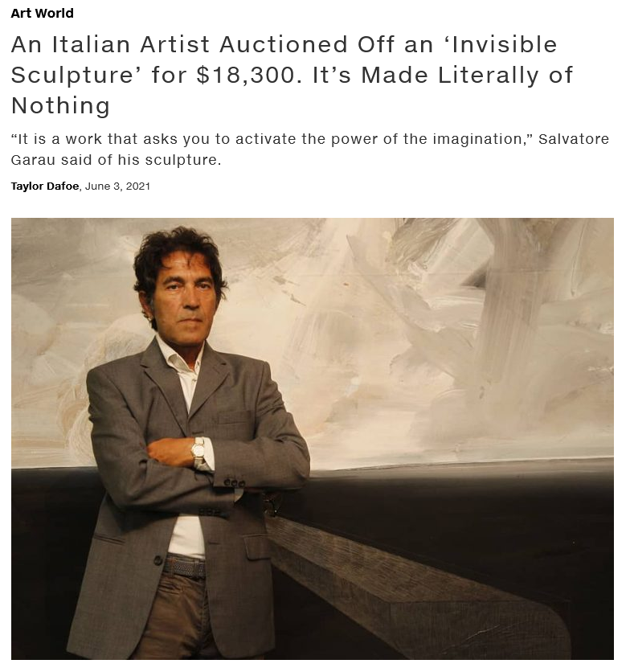Click the wristwatch on the man's arm
This screenshot has height=672, width=630.
tap(198, 451)
